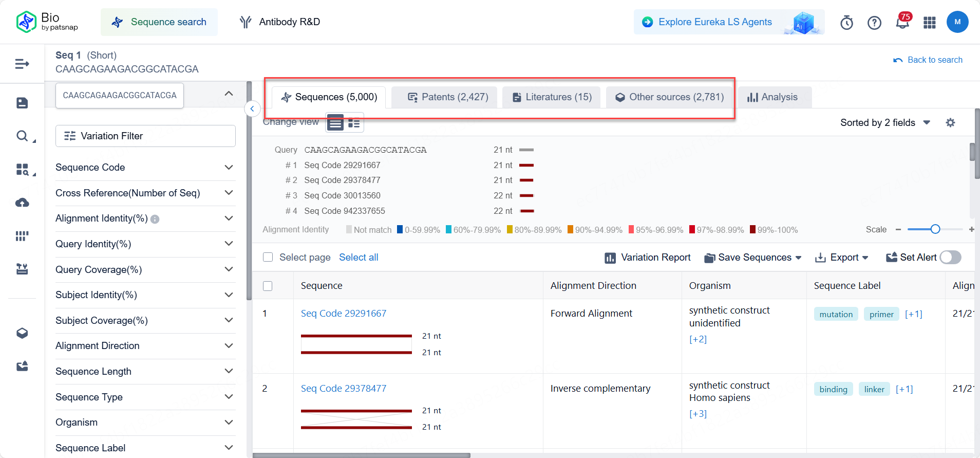Open the Sorted by 2 fields dropdown
This screenshot has width=980, height=458.
tap(885, 123)
